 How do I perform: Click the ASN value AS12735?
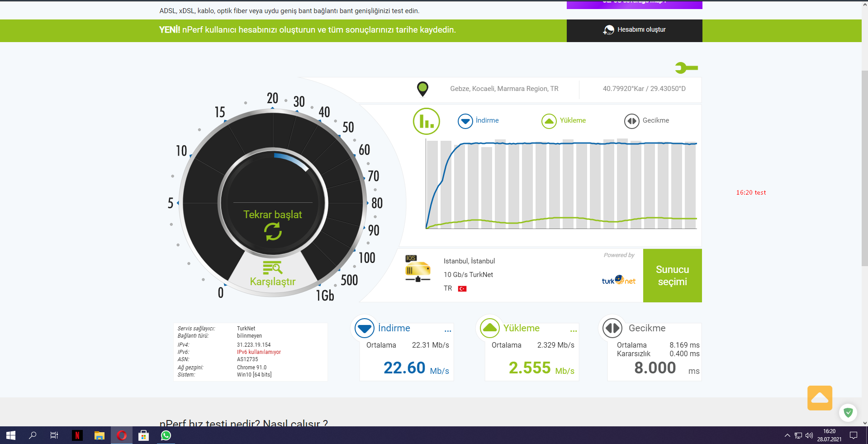click(x=247, y=359)
